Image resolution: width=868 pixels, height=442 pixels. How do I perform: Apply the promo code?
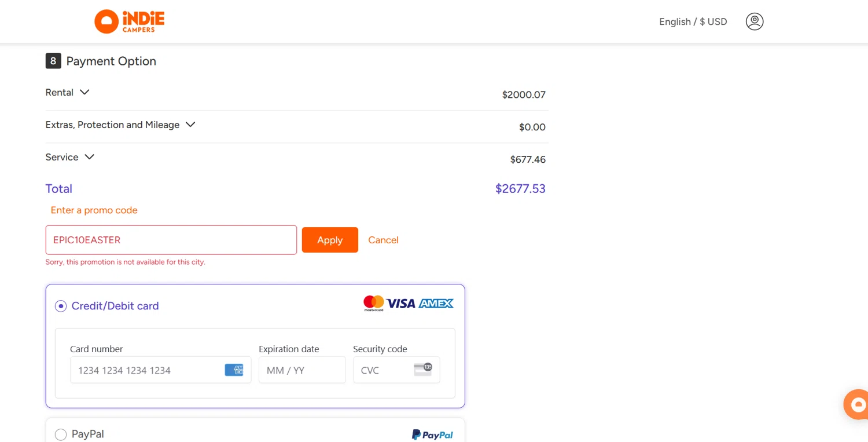pyautogui.click(x=330, y=240)
